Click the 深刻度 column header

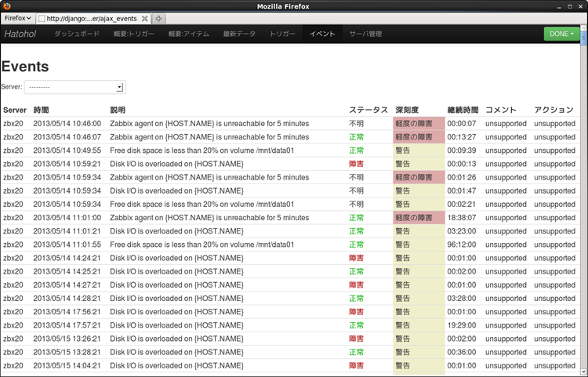coord(408,111)
